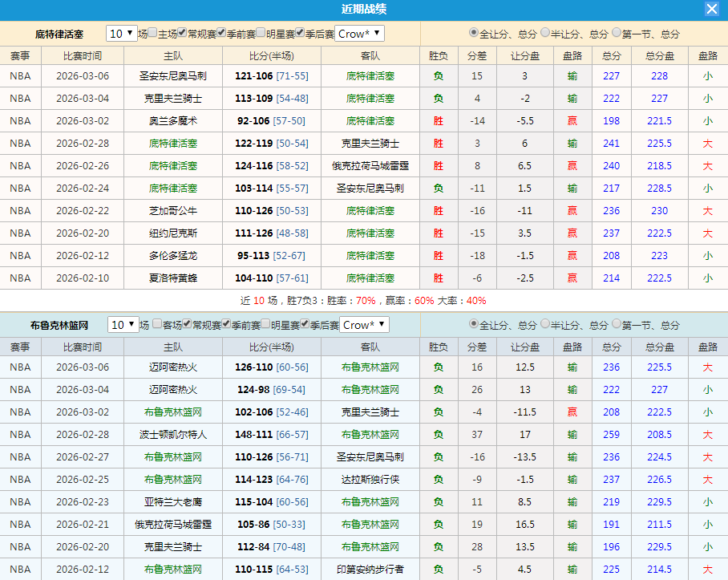
Task: Uncheck 常规赛 in the Pistons filter row
Action: (x=182, y=33)
